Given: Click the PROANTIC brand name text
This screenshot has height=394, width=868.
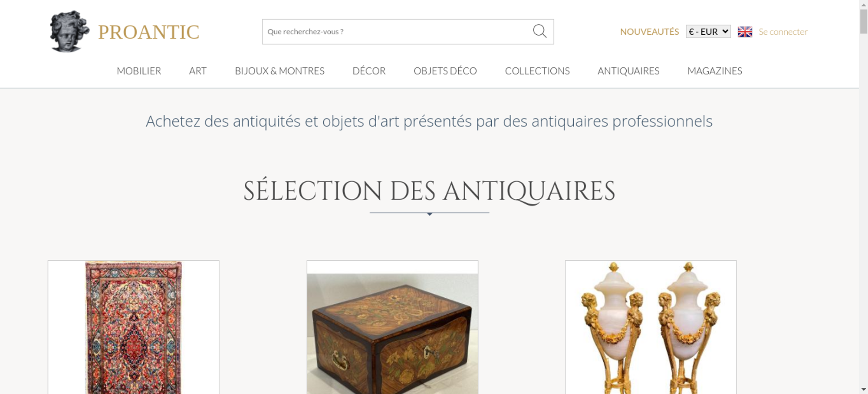Looking at the screenshot, I should [148, 32].
